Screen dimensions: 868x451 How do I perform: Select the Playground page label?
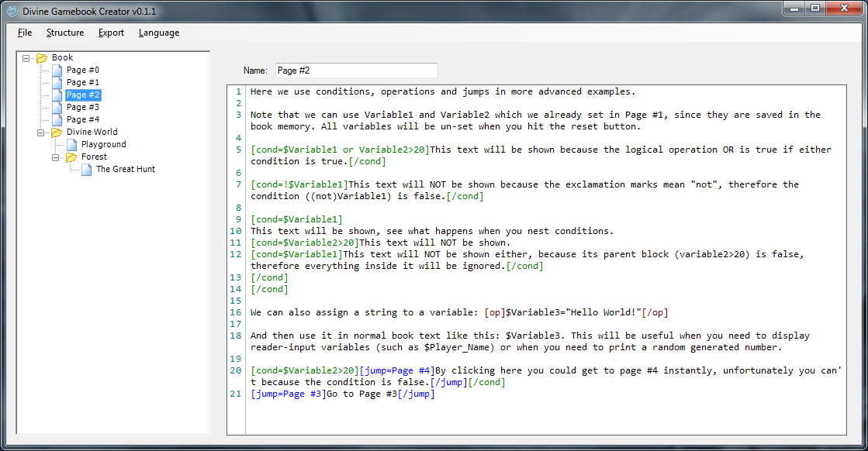click(103, 144)
